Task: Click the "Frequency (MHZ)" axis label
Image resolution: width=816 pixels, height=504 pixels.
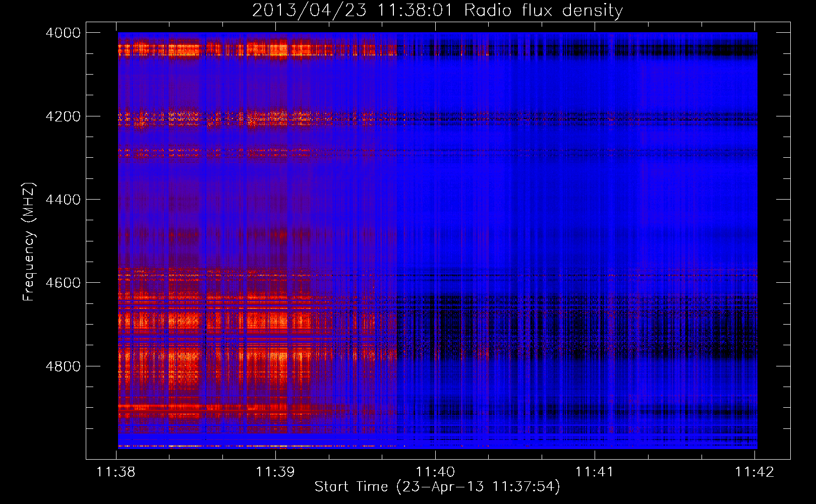Action: tap(29, 242)
